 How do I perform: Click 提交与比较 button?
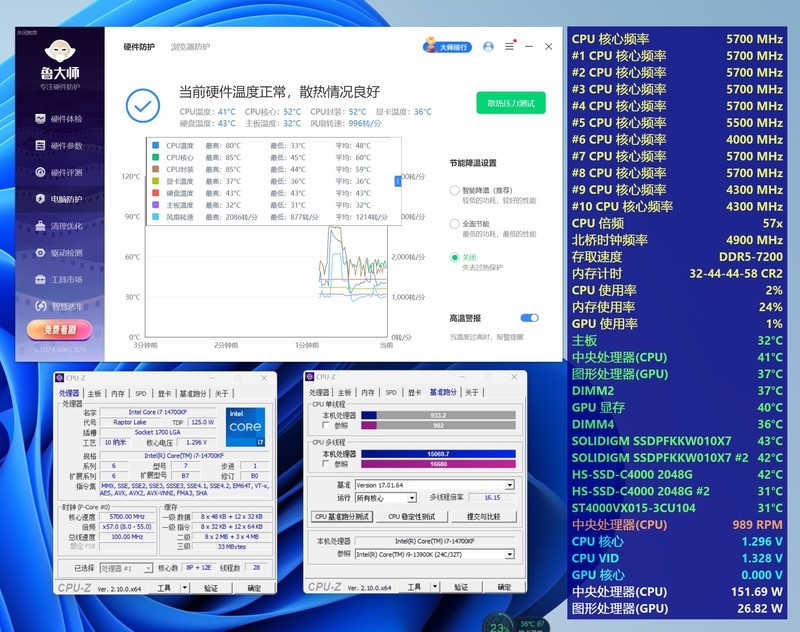483,517
